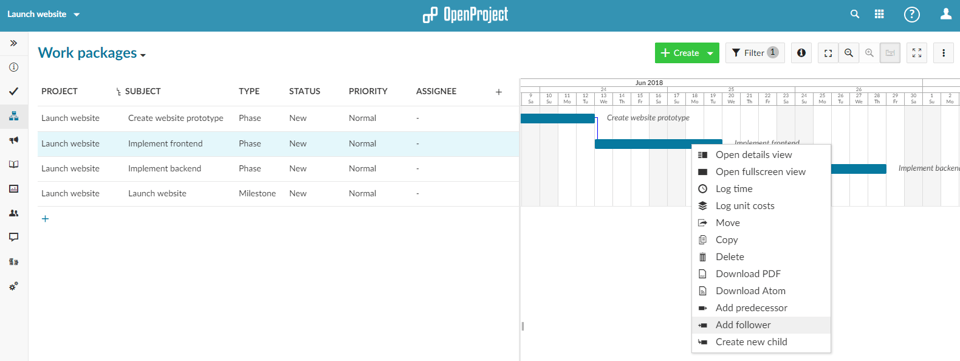Open Work packages hierarchy icon in sidebar
The image size is (960, 361).
tap(13, 116)
